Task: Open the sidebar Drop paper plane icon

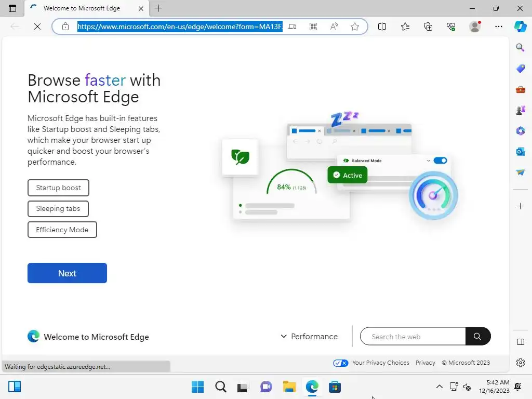Action: pyautogui.click(x=521, y=172)
